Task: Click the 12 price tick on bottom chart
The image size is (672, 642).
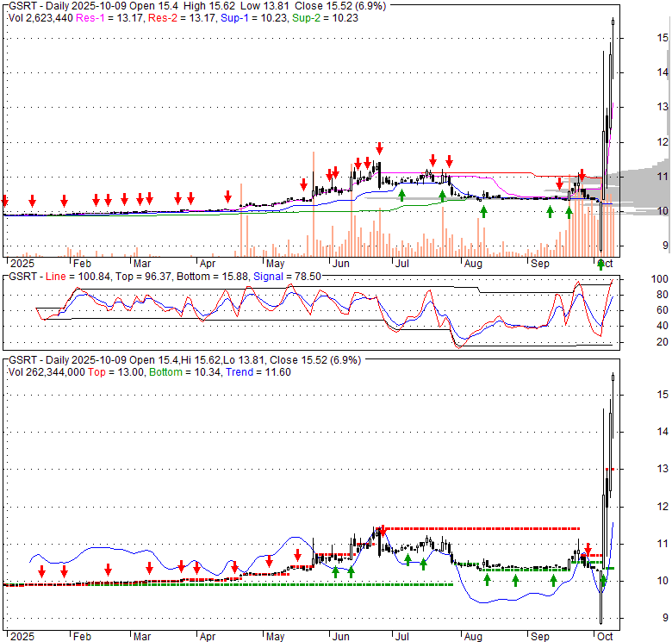Action: [663, 507]
